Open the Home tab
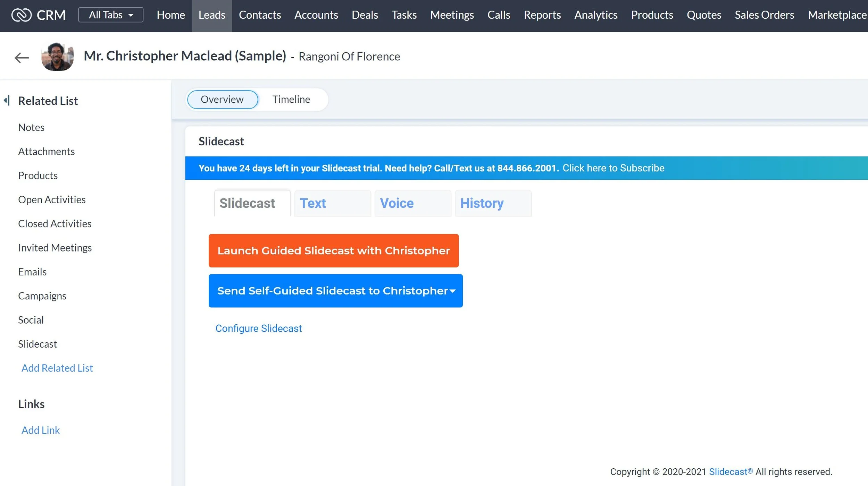The height and width of the screenshot is (486, 868). tap(170, 15)
